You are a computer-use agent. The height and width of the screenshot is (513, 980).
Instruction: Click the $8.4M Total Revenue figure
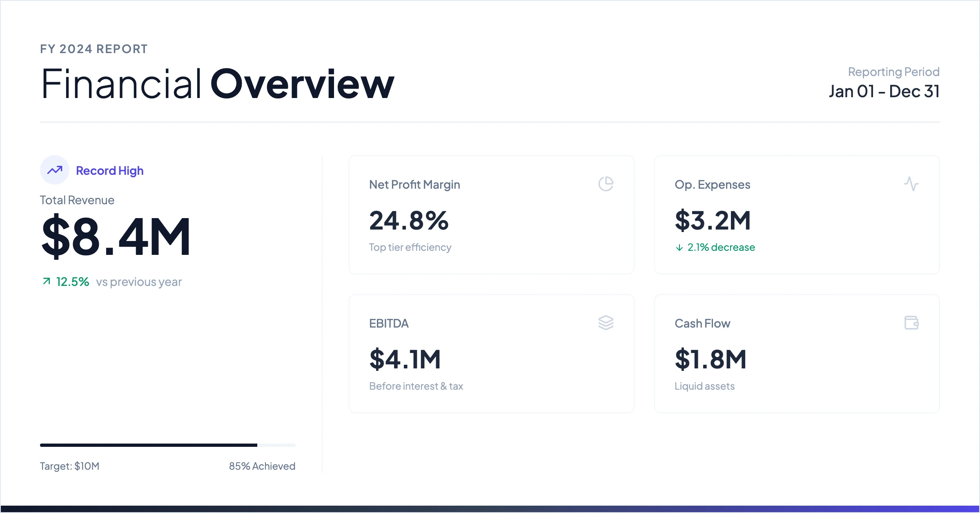[x=116, y=237]
